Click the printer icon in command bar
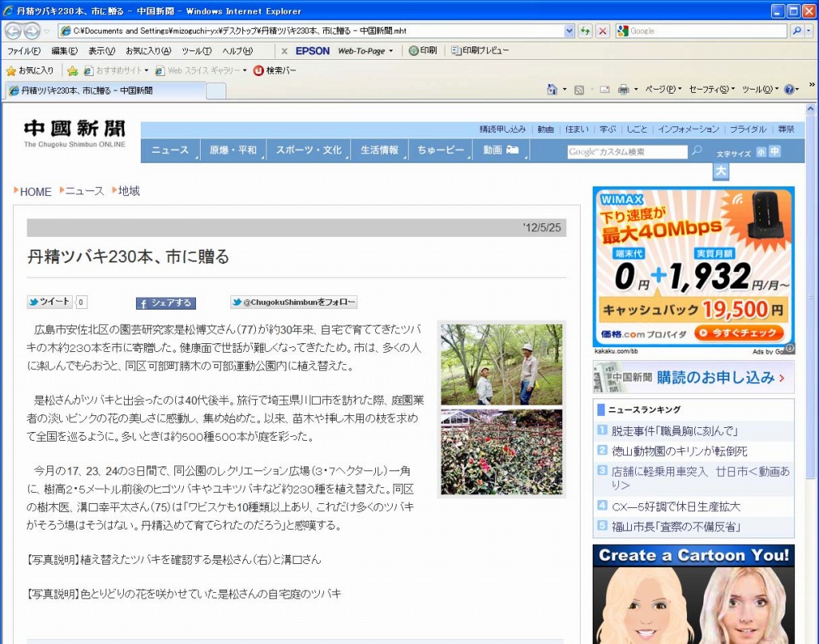Viewport: 819px width, 644px height. [623, 90]
